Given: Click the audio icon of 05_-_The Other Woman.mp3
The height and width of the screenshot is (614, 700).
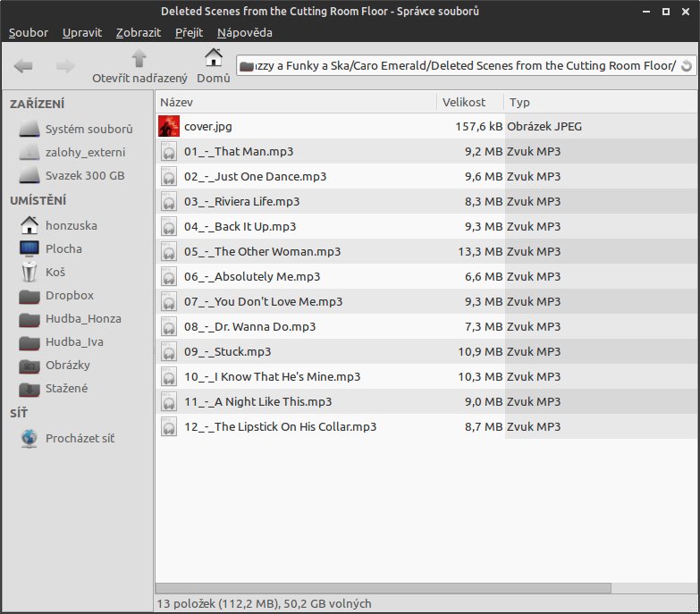Looking at the screenshot, I should pyautogui.click(x=169, y=252).
